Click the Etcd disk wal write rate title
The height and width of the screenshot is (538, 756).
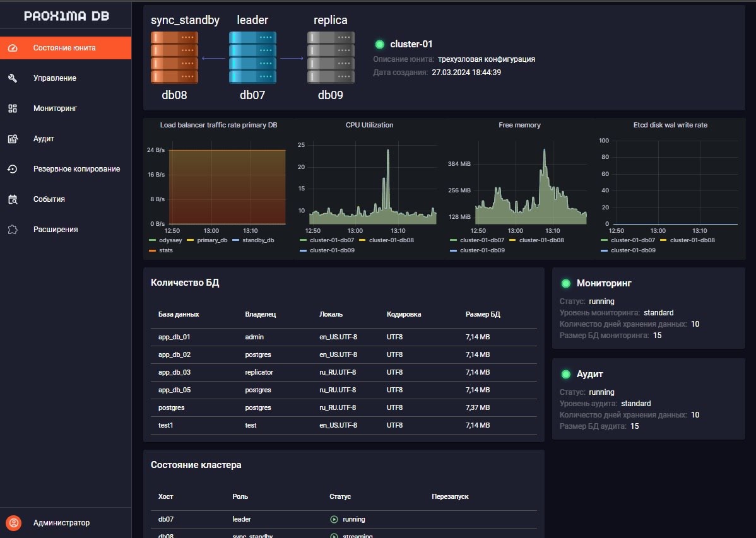click(670, 125)
